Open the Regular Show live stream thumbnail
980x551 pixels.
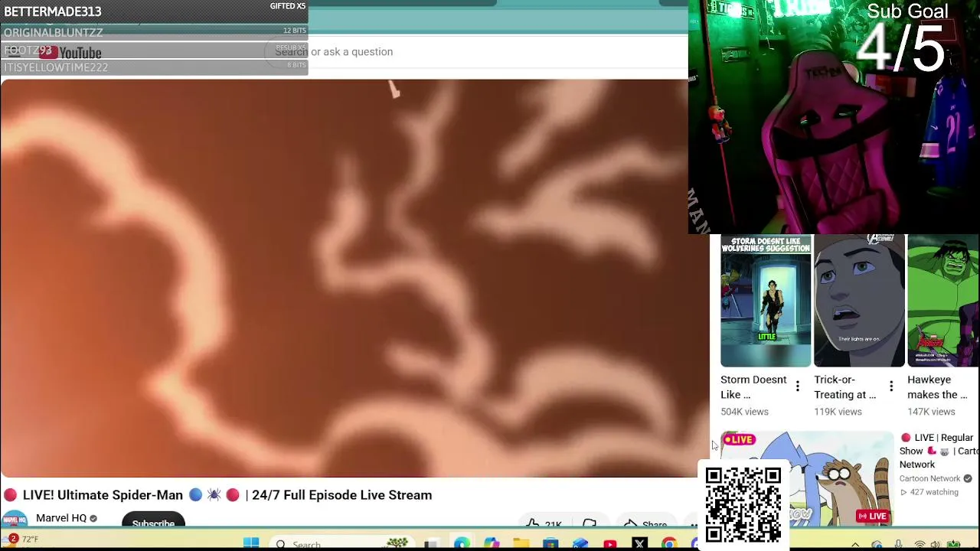point(807,478)
